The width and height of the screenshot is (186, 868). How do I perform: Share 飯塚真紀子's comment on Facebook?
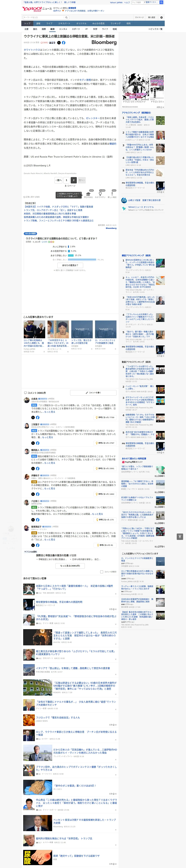click(38, 545)
